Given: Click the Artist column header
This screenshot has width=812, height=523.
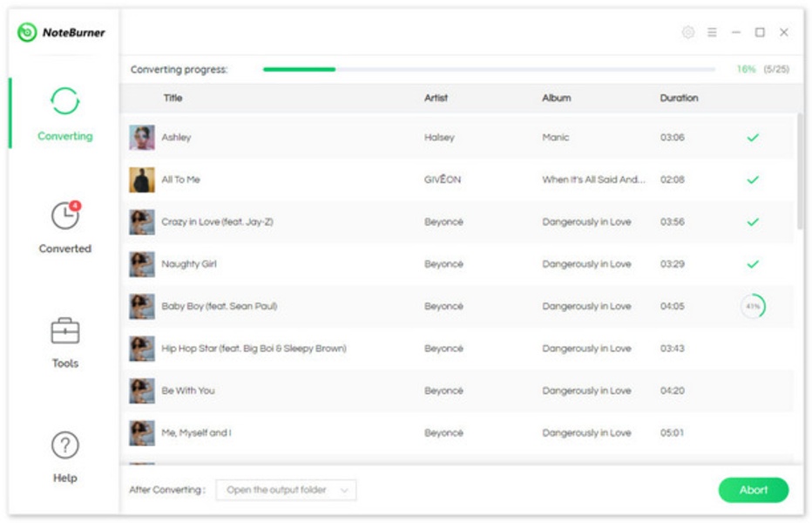Looking at the screenshot, I should coord(436,98).
